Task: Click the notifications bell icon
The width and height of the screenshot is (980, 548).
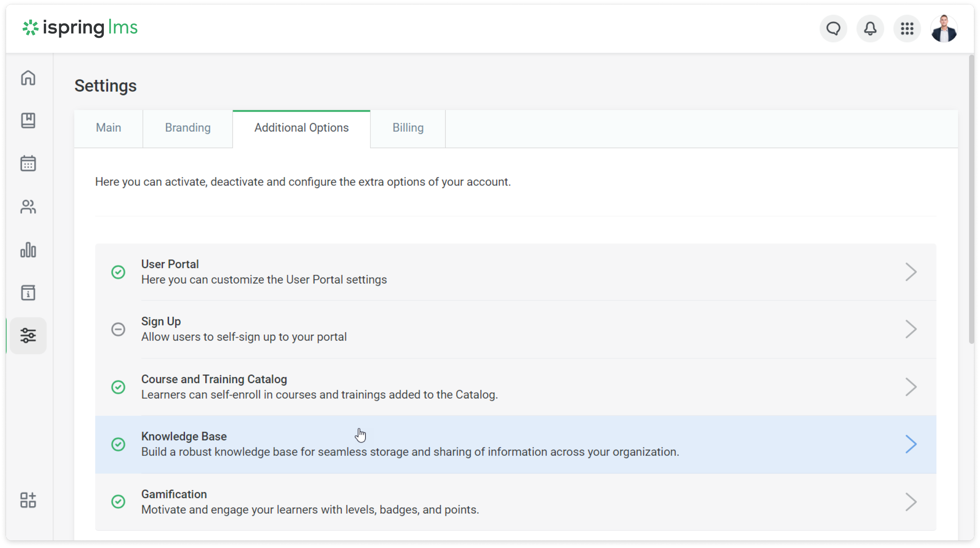Action: [x=870, y=28]
